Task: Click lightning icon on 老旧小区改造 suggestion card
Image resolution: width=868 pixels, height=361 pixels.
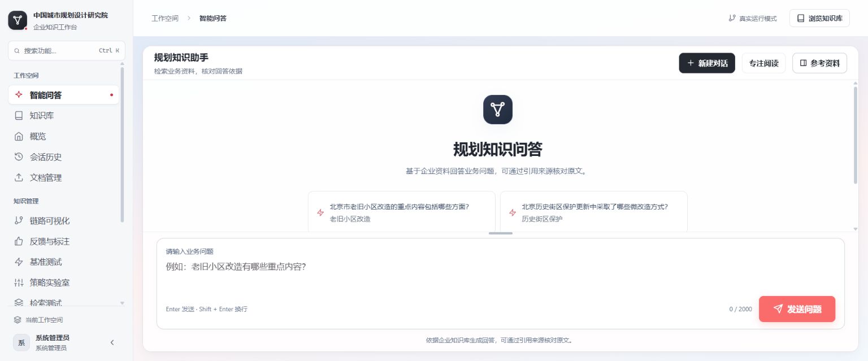Action: (x=320, y=212)
